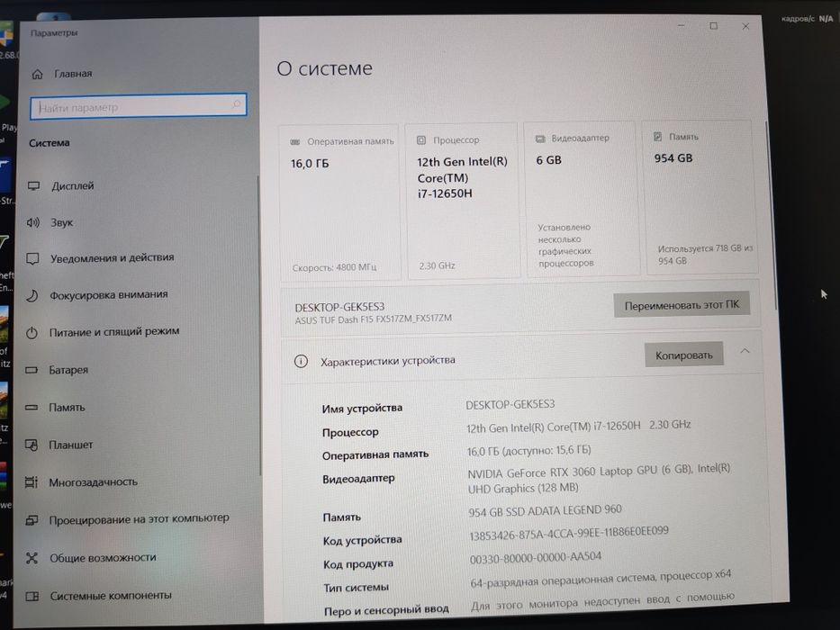
Task: Open Многозадачность icon in sidebar
Action: tap(32, 482)
